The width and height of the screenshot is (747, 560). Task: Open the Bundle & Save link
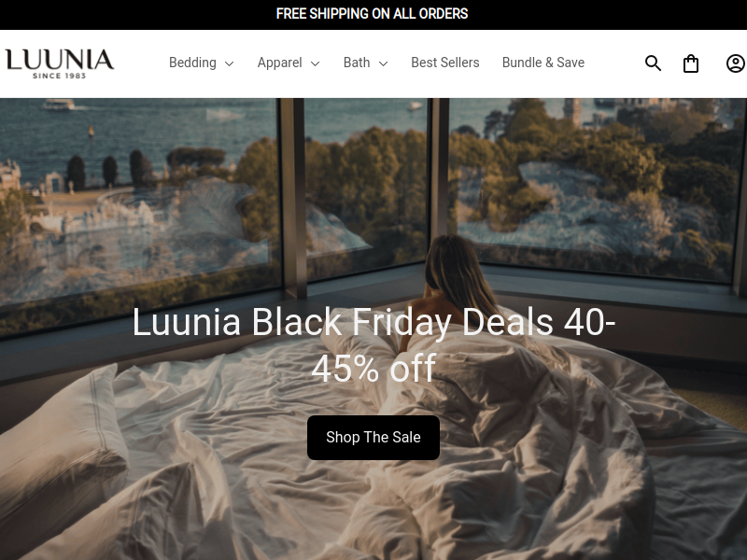point(543,63)
